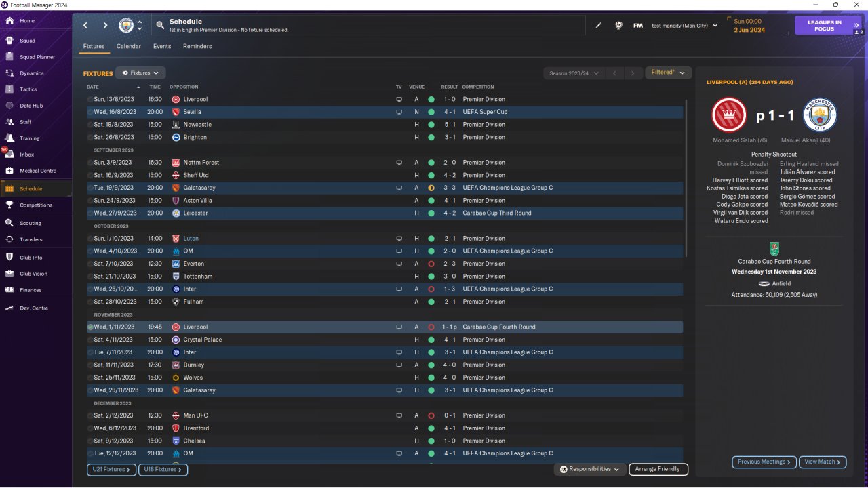Go back with the left arrow
The width and height of the screenshot is (868, 488).
[85, 26]
